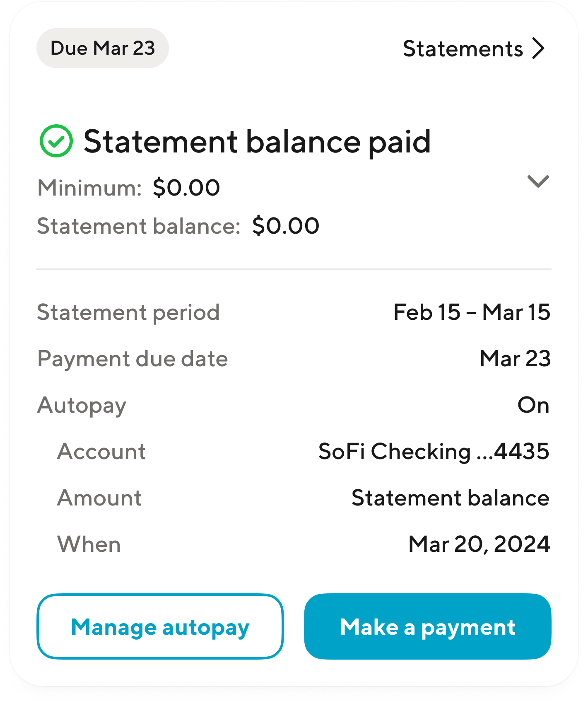
Task: Click the Statement period label
Action: point(128,312)
